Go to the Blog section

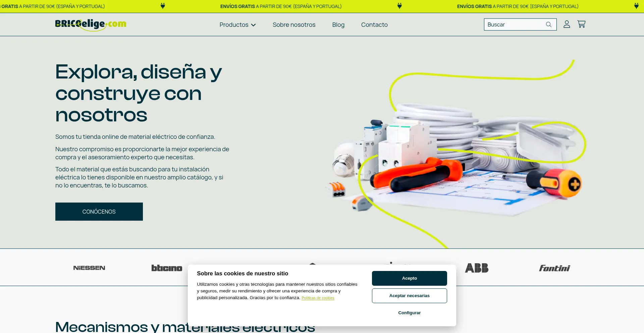click(x=338, y=25)
